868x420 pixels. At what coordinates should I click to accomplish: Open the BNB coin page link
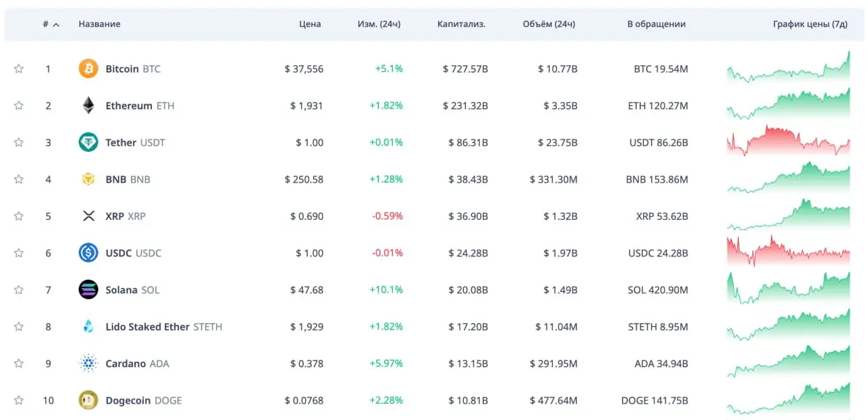[127, 179]
